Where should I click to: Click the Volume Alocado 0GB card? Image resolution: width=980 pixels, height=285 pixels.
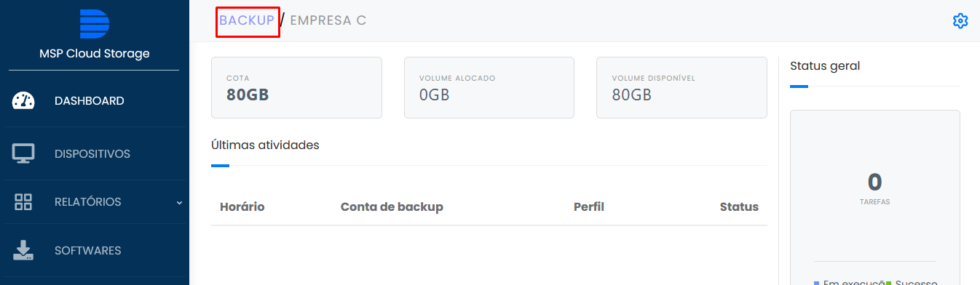click(489, 87)
